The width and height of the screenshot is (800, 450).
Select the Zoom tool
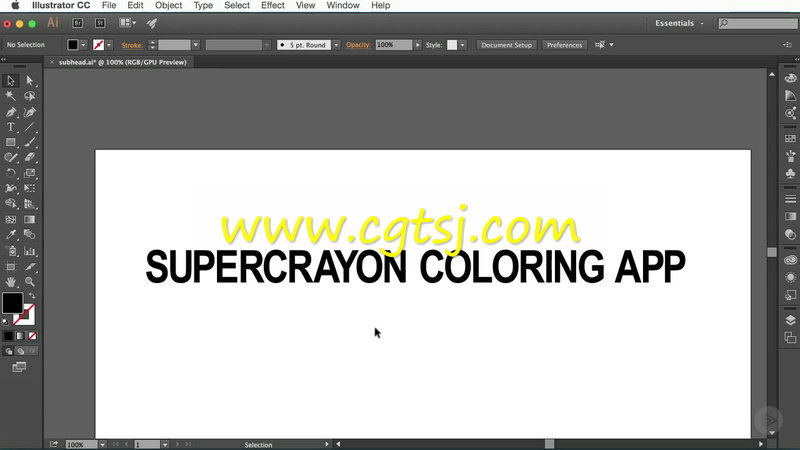tap(30, 282)
